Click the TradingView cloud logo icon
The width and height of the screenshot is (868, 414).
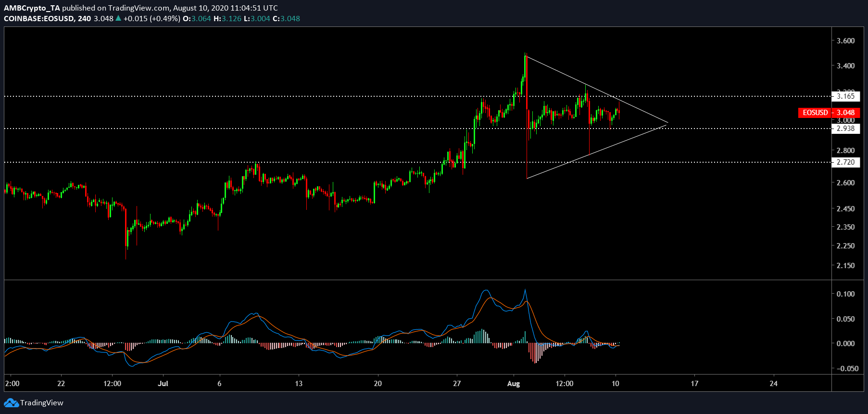(11, 403)
